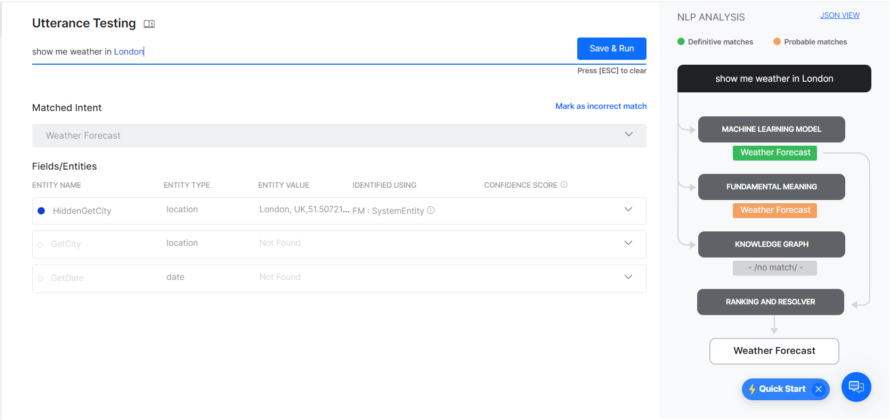Viewport: 890px width, 420px height.
Task: Expand the GetDate entity row
Action: 628,277
